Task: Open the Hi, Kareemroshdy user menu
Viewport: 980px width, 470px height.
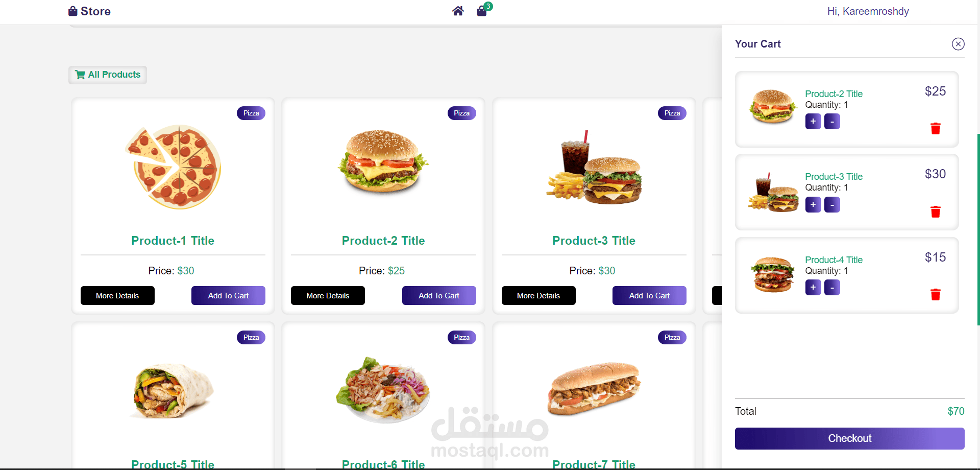Action: click(x=868, y=11)
